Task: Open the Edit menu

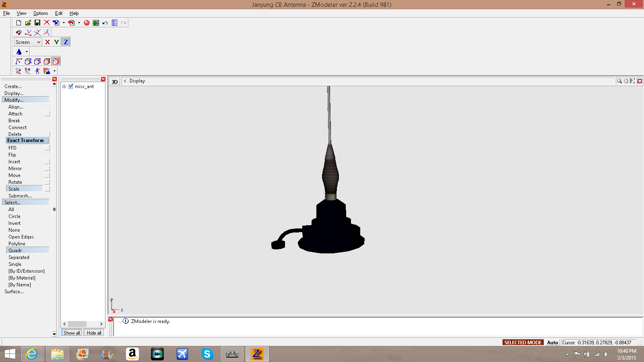Action: [59, 13]
